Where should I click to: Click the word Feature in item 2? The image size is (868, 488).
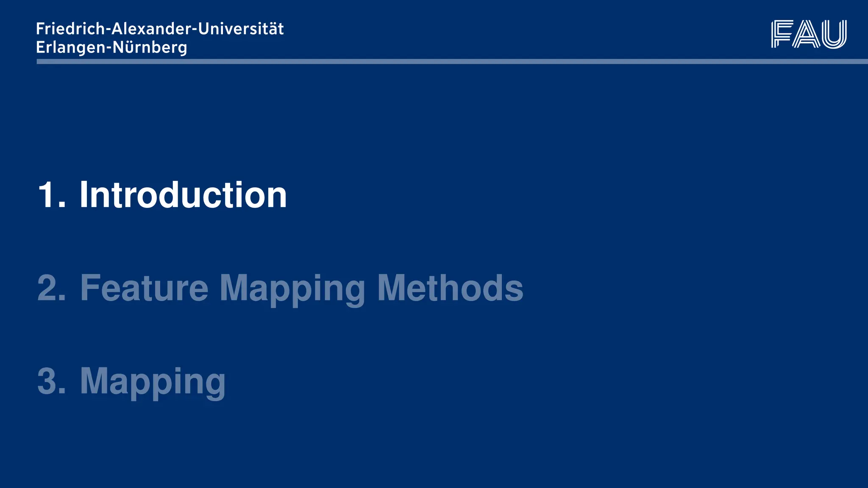point(144,288)
